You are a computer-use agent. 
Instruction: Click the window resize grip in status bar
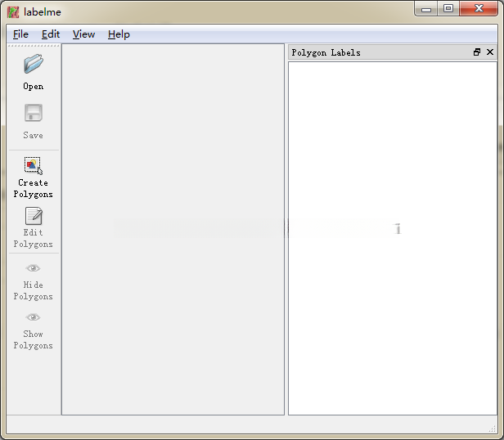[493, 429]
